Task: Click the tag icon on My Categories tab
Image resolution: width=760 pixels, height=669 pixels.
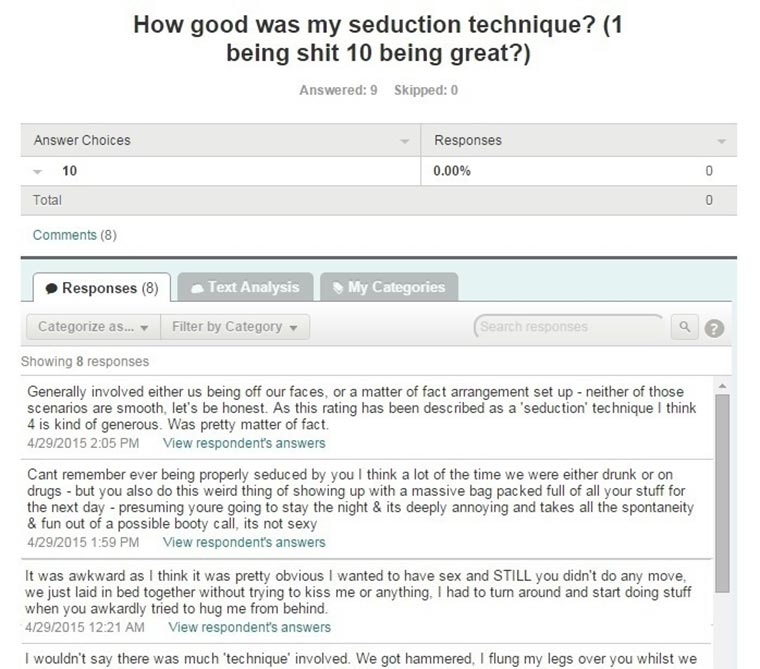Action: pyautogui.click(x=338, y=288)
